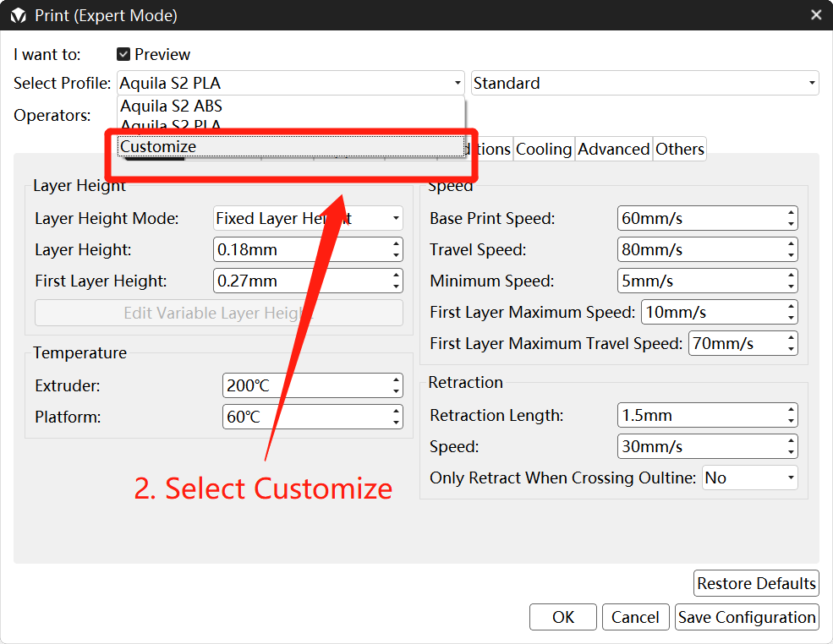Lower the Platform temperature
The width and height of the screenshot is (833, 644).
pos(397,423)
